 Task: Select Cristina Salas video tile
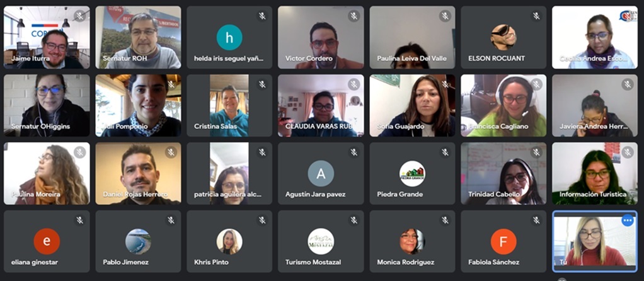tap(229, 106)
